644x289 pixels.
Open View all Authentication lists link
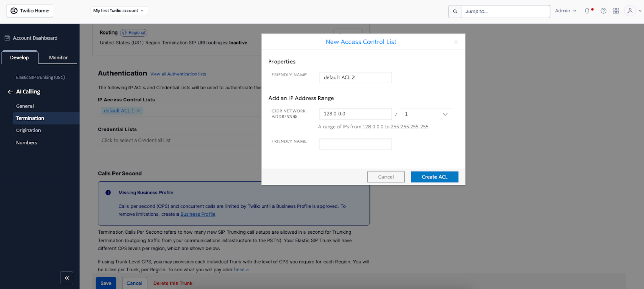[178, 74]
